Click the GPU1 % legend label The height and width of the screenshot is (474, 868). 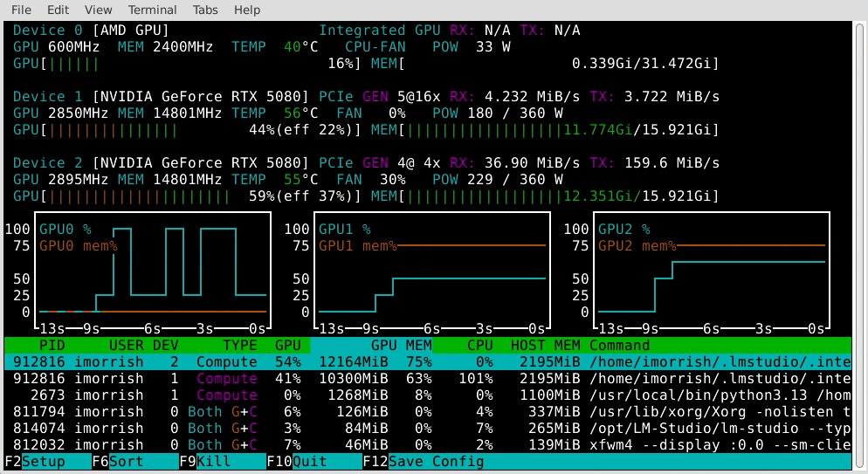pos(344,229)
